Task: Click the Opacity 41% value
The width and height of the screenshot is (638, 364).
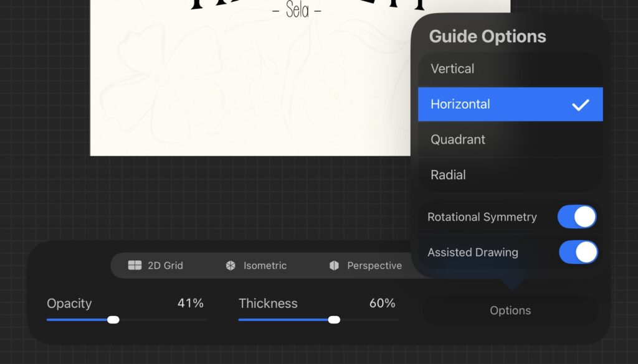Action: (x=189, y=304)
